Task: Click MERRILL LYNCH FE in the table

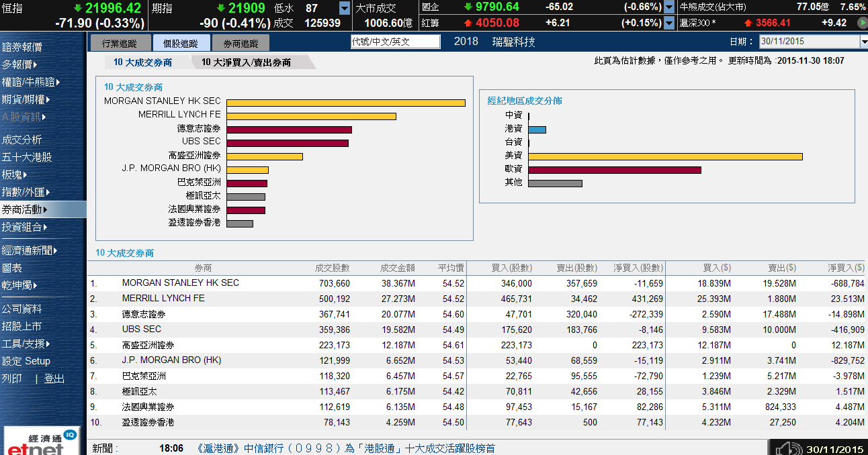Action: pyautogui.click(x=163, y=299)
